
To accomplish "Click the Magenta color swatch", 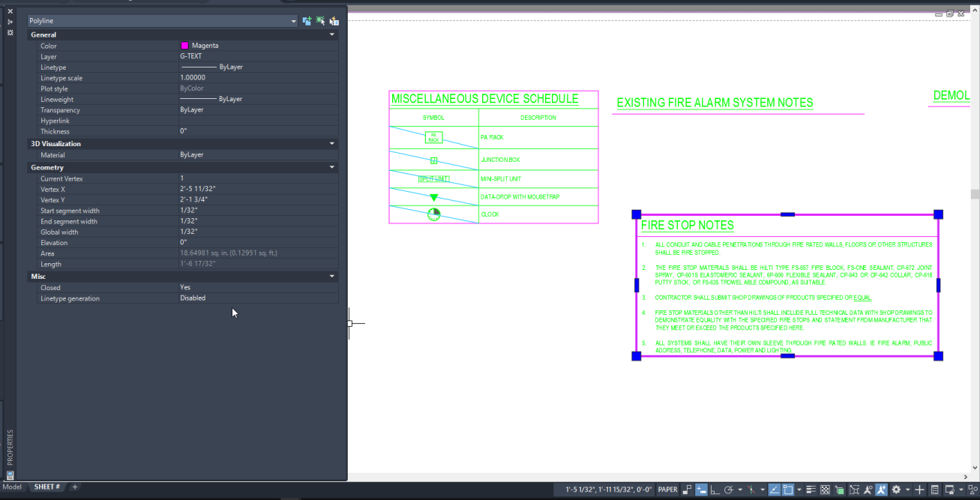I will [184, 46].
